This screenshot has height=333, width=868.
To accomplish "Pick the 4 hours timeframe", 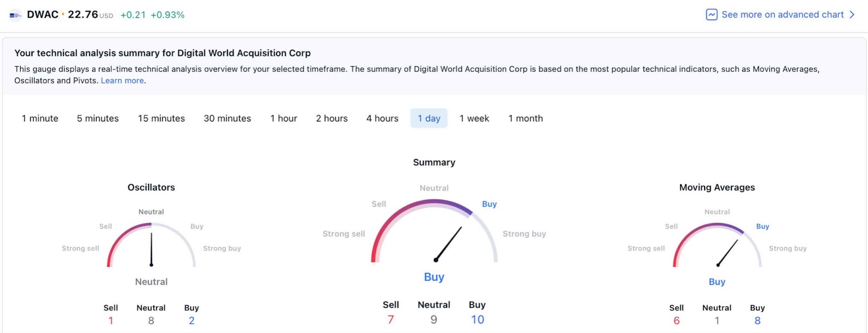I will coord(382,118).
